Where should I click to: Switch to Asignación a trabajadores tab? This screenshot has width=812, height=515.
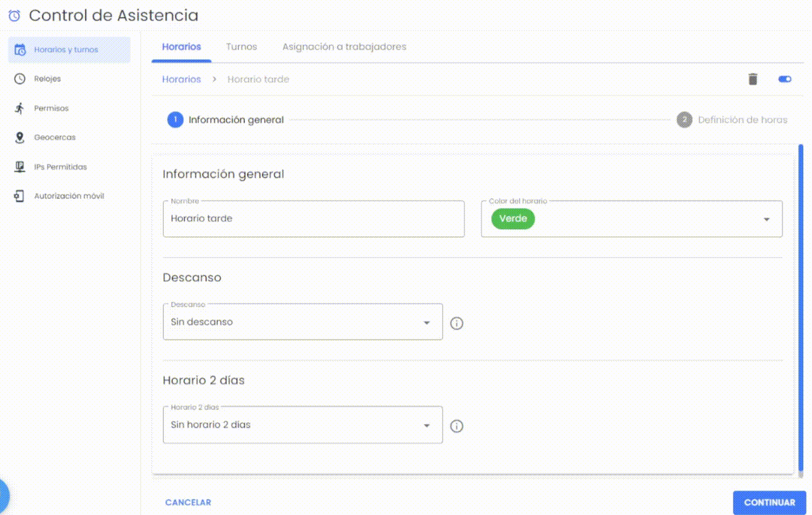[344, 47]
